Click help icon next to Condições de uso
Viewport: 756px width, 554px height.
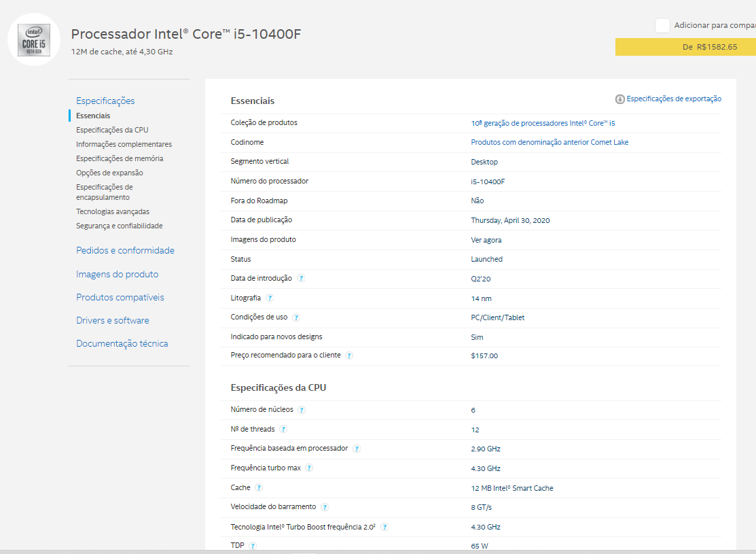coord(297,317)
